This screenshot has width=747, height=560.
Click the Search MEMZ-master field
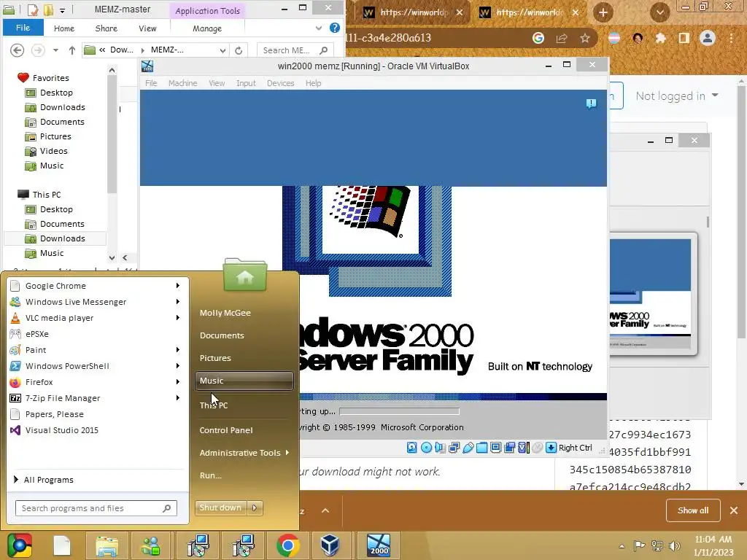pyautogui.click(x=294, y=50)
